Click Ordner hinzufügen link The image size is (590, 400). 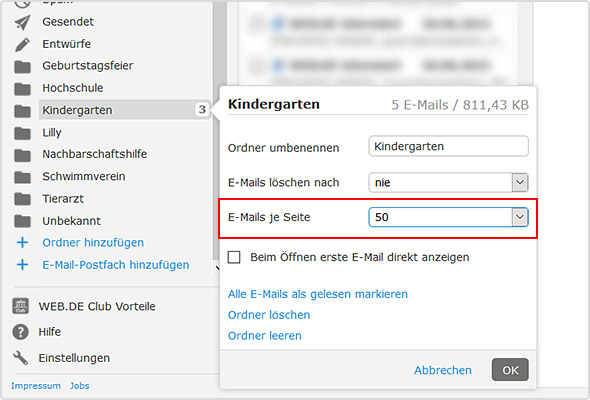(93, 242)
